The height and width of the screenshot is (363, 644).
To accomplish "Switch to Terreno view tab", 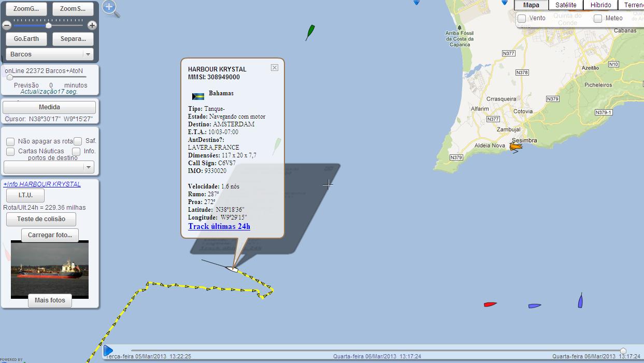I will pos(632,5).
